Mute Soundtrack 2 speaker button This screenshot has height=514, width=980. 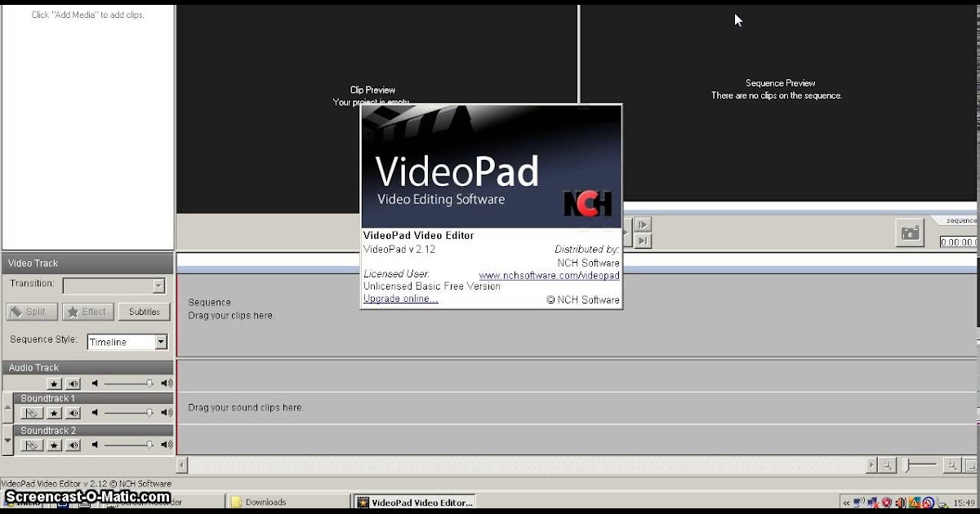click(73, 445)
